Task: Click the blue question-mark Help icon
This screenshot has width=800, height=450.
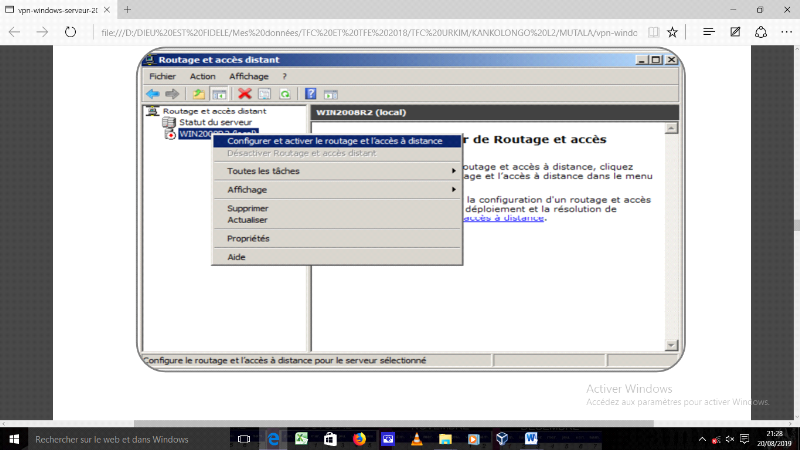Action: tap(311, 94)
